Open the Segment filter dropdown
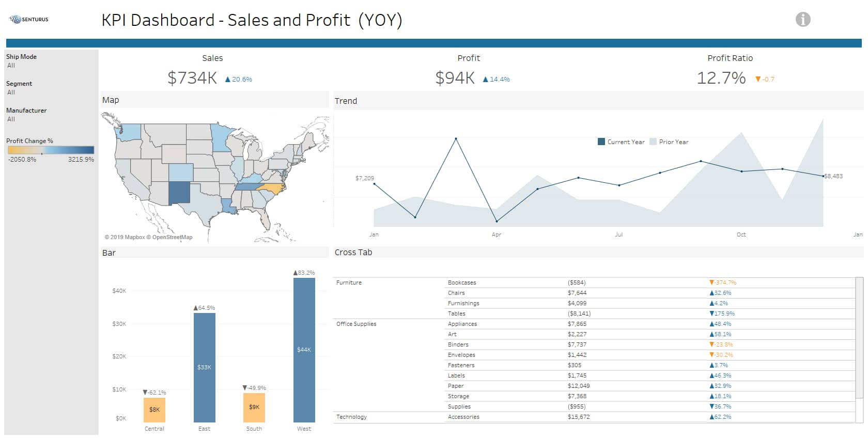 [50, 92]
